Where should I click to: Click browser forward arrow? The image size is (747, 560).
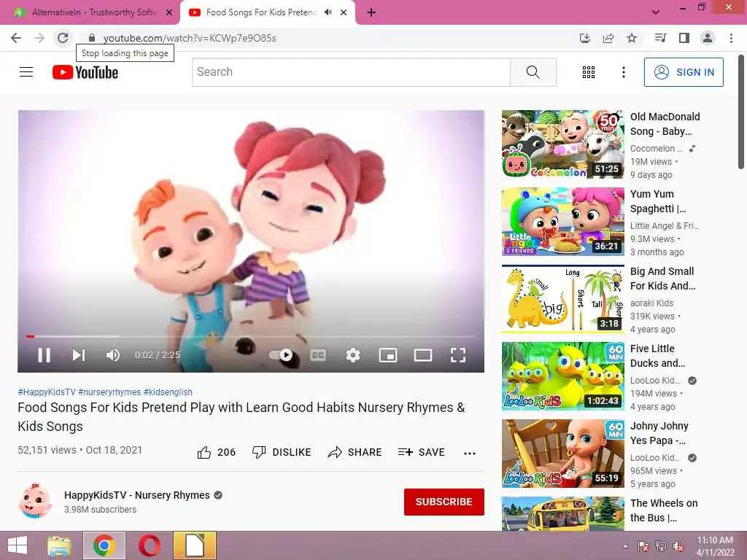click(x=39, y=38)
